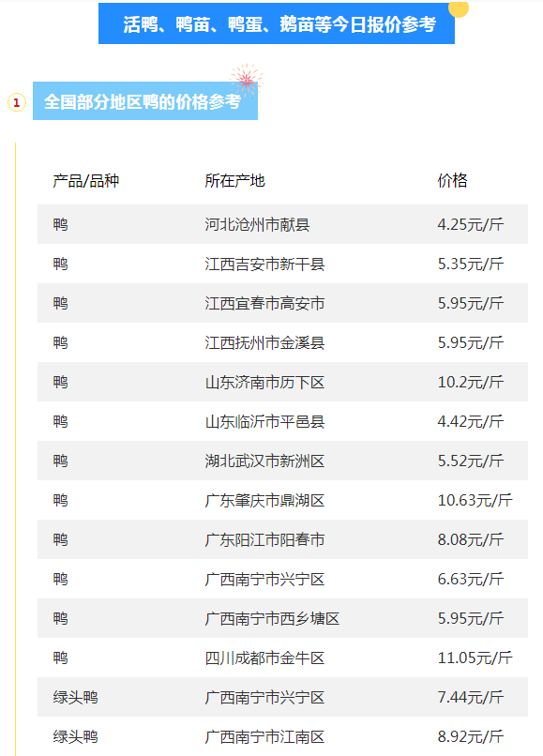Select the 江西吉安市新干县 origin cell
Image resolution: width=543 pixels, height=756 pixels.
pos(264,265)
